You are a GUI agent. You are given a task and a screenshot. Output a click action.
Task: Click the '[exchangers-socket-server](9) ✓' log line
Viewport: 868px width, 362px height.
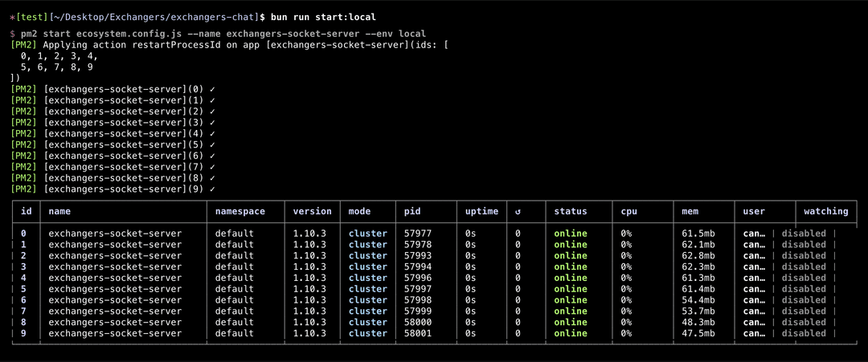[113, 189]
